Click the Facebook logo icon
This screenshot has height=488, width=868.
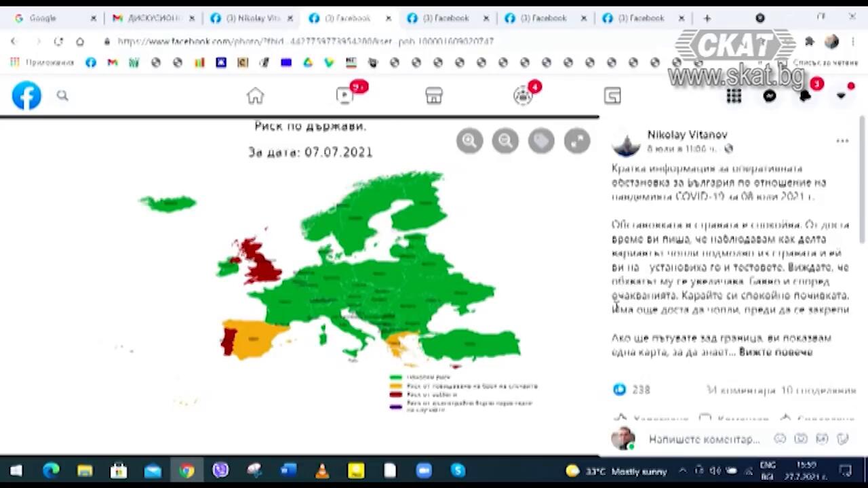coord(26,96)
